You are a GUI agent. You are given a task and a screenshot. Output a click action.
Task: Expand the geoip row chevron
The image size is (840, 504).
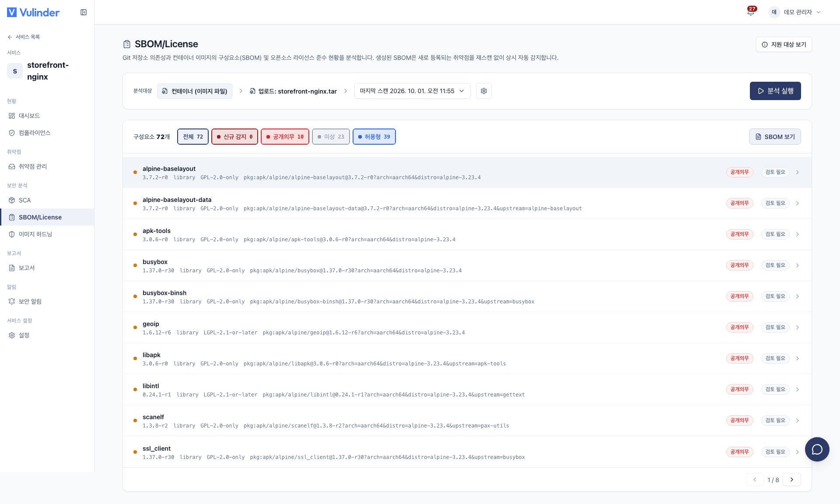tap(798, 327)
